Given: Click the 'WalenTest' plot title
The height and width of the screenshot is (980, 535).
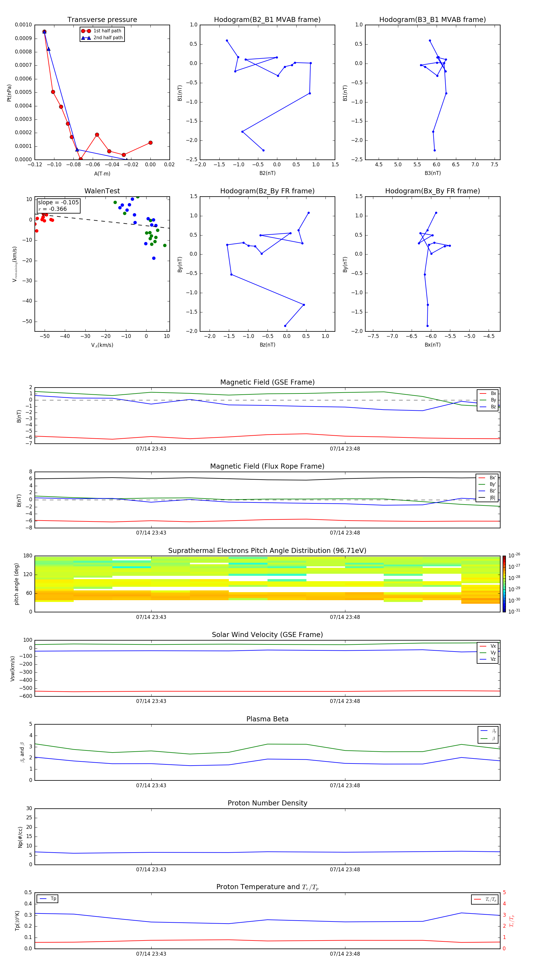Looking at the screenshot, I should 102,191.
